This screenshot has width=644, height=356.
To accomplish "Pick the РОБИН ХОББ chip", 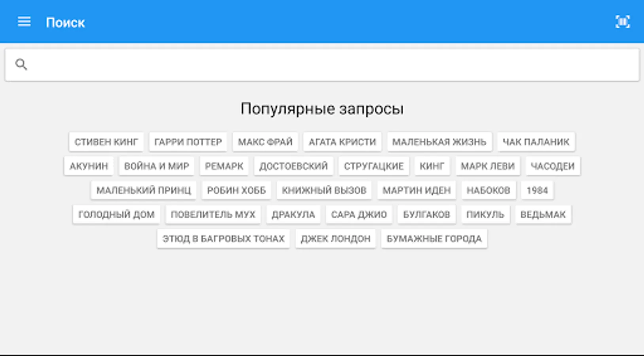I will pyautogui.click(x=236, y=190).
